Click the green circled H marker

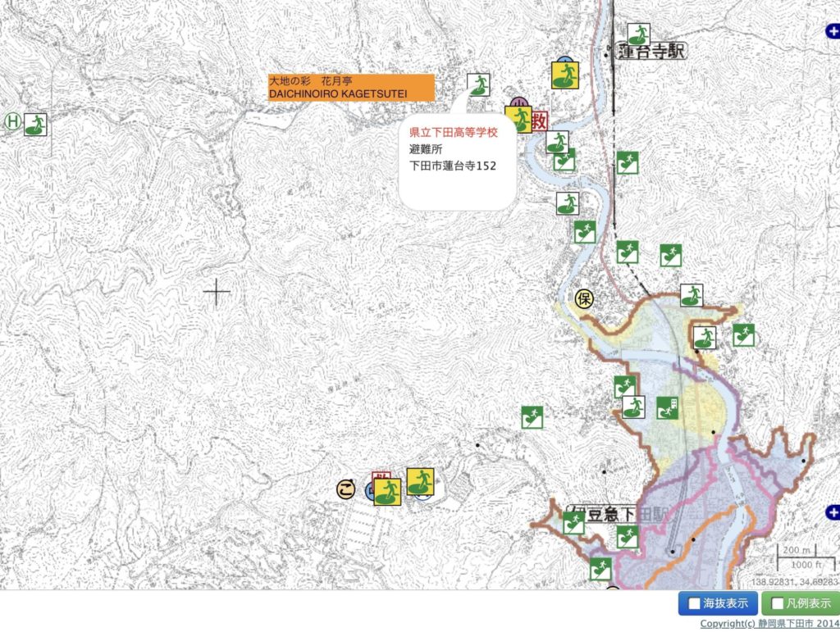[12, 120]
